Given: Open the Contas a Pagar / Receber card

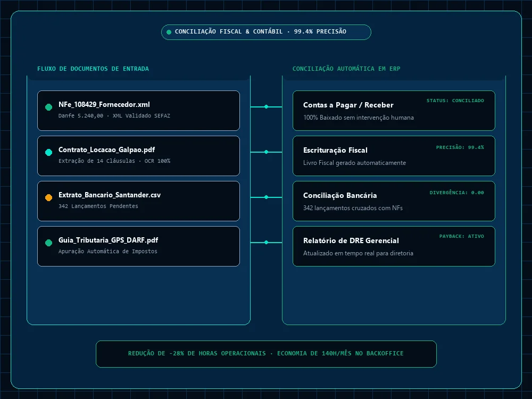Looking at the screenshot, I should pyautogui.click(x=394, y=111).
